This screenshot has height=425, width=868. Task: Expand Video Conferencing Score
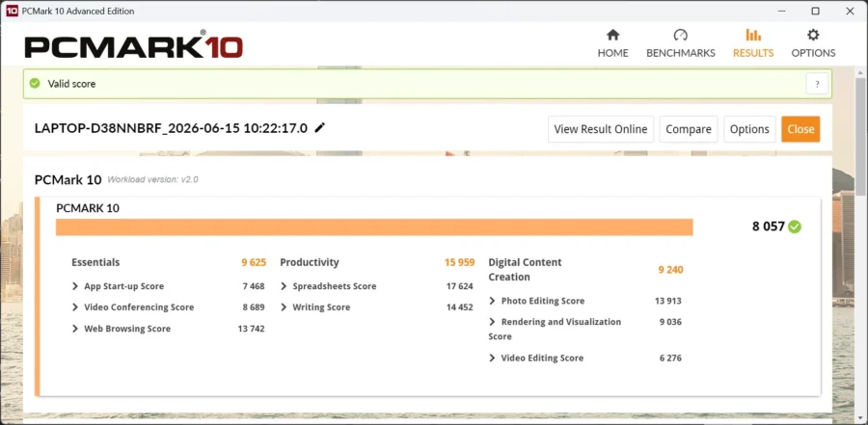coord(74,307)
